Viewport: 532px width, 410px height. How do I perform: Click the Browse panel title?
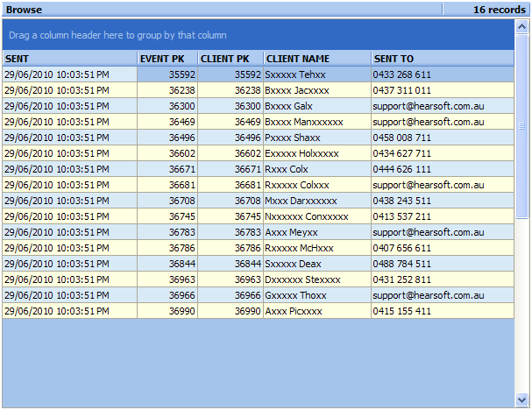(x=24, y=10)
